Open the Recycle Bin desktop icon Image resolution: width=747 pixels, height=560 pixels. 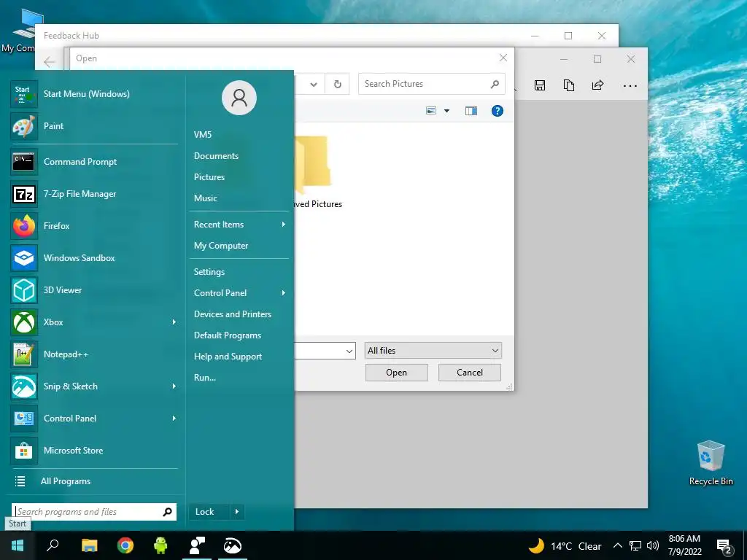[x=711, y=463]
